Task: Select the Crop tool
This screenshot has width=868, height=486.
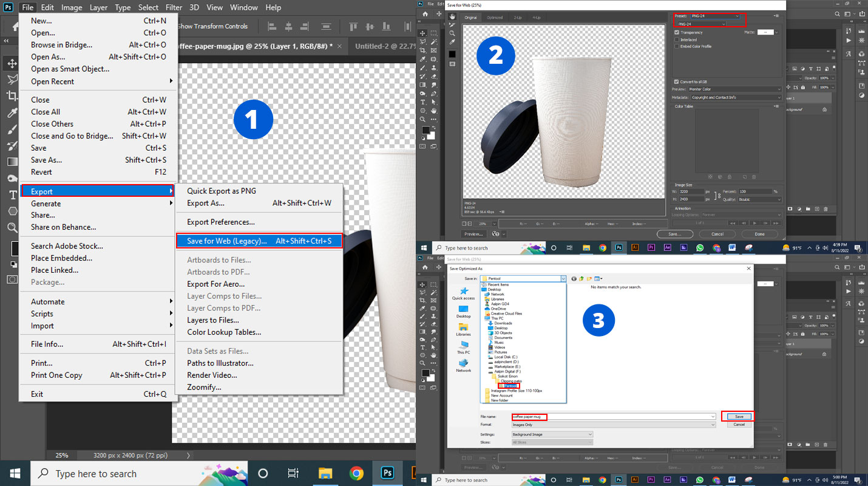Action: (12, 96)
